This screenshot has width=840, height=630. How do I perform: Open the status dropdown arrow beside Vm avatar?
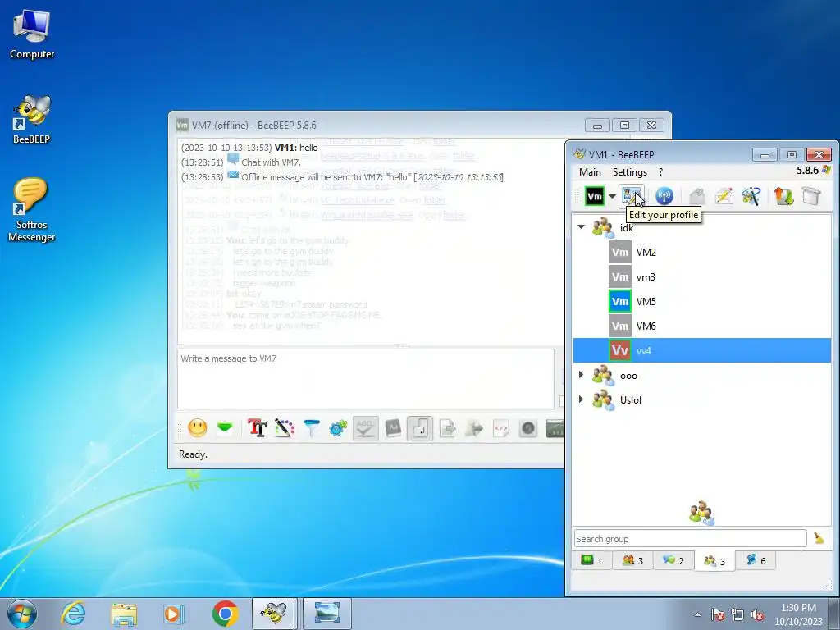point(612,197)
